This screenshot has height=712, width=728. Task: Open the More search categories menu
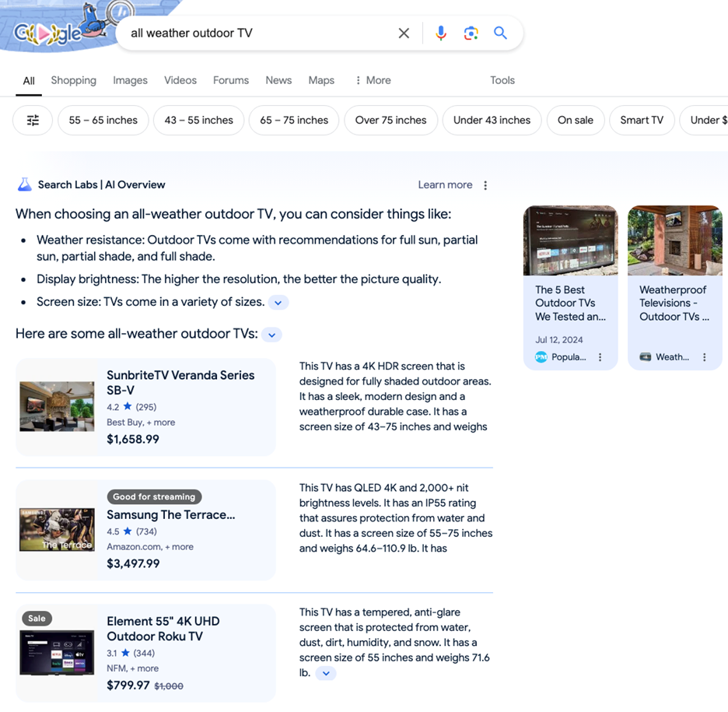(373, 80)
